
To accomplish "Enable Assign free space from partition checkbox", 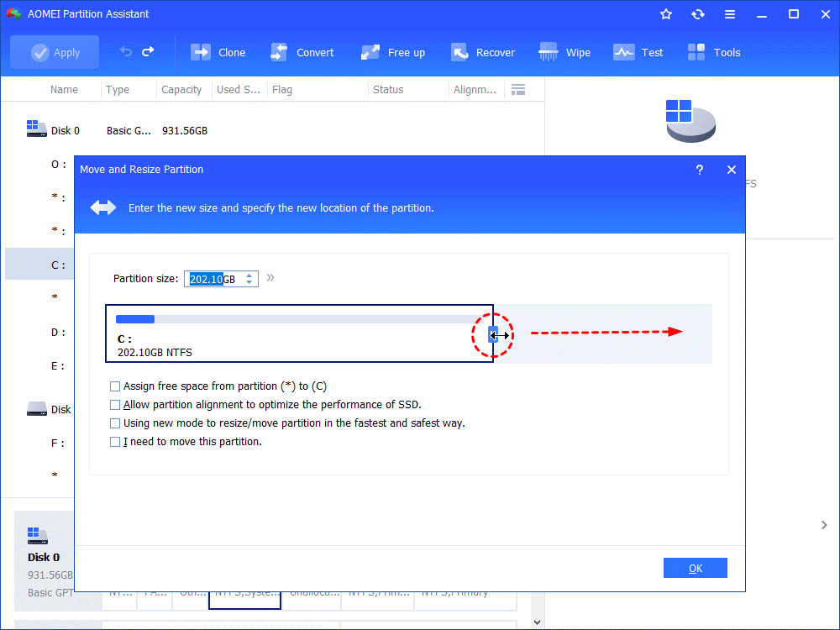I will 115,386.
